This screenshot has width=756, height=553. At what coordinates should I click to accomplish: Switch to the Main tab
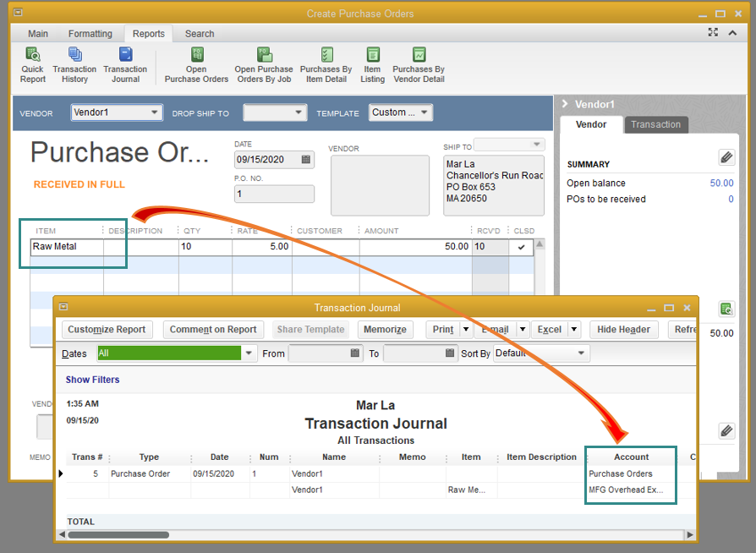pyautogui.click(x=38, y=34)
